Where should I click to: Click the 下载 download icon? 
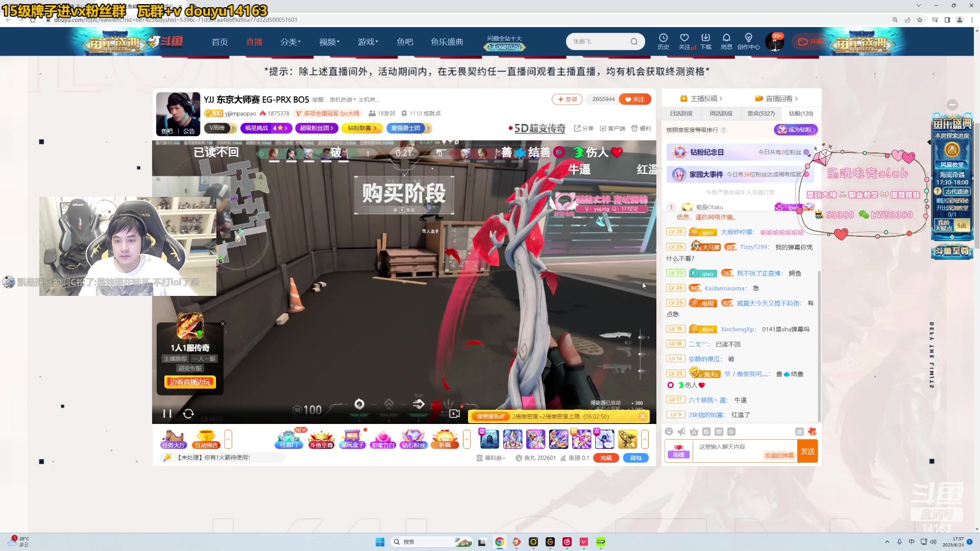coord(705,41)
